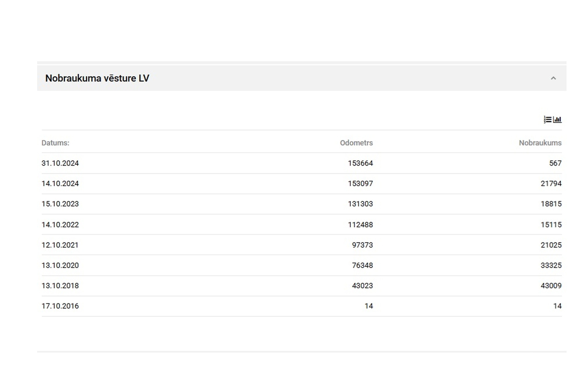Select the 14.10.2022 date entry
This screenshot has width=588, height=392.
(x=60, y=225)
